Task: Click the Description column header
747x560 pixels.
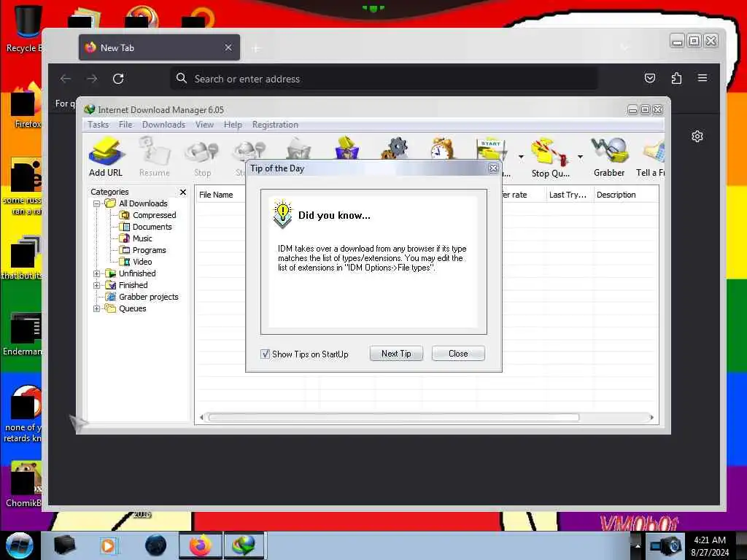Action: click(625, 195)
